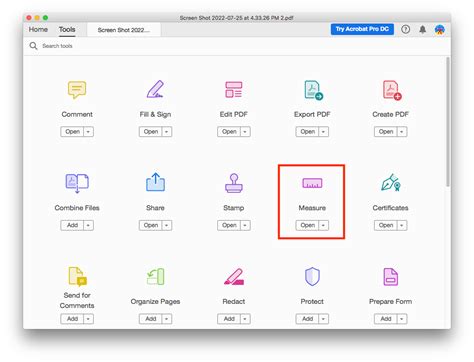This screenshot has width=474, height=362.
Task: Select the Prepare Form icon
Action: click(391, 277)
